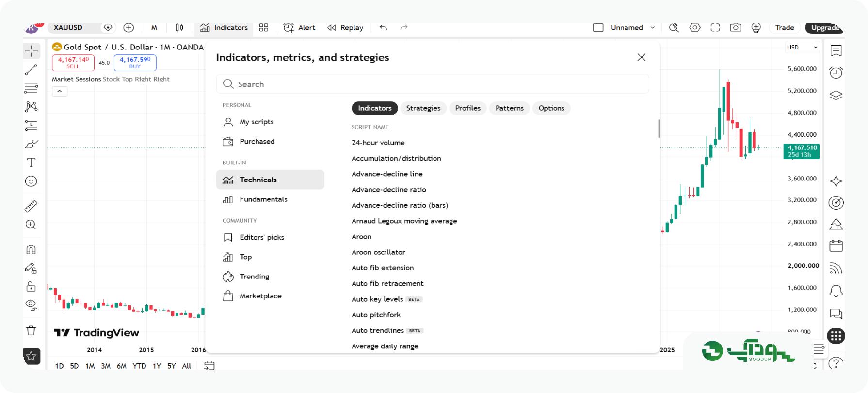The image size is (868, 393).
Task: Take a chart snapshot with camera icon
Action: tap(736, 28)
